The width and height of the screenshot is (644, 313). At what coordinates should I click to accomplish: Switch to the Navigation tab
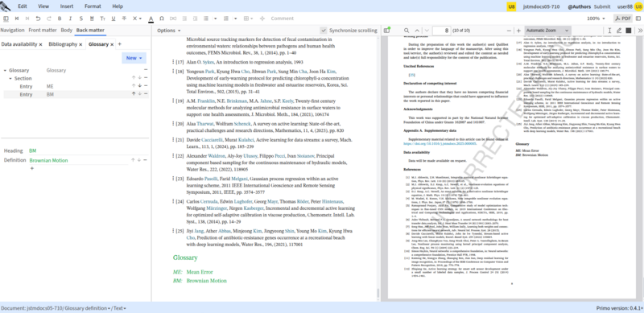point(12,30)
